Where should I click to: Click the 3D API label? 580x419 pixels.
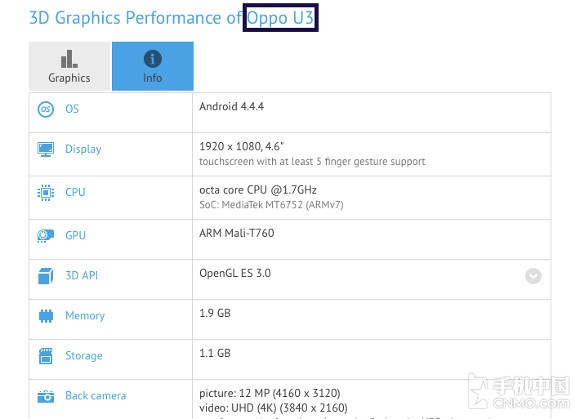82,276
